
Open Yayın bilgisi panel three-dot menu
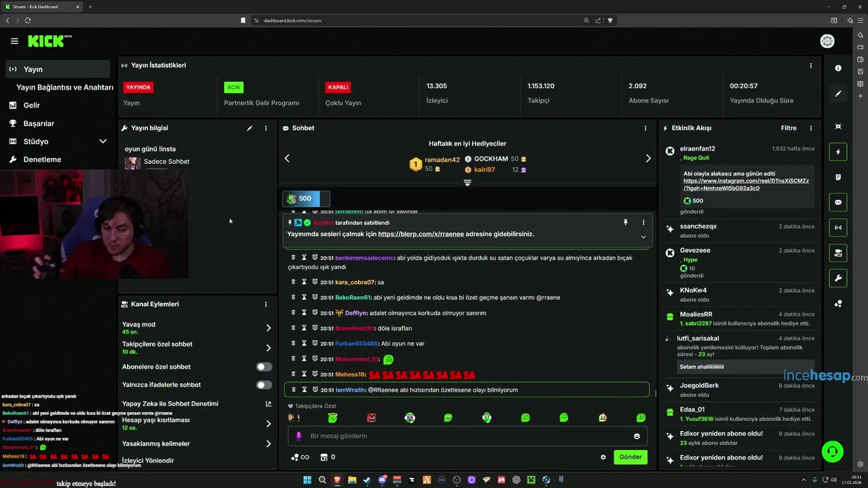coord(266,128)
